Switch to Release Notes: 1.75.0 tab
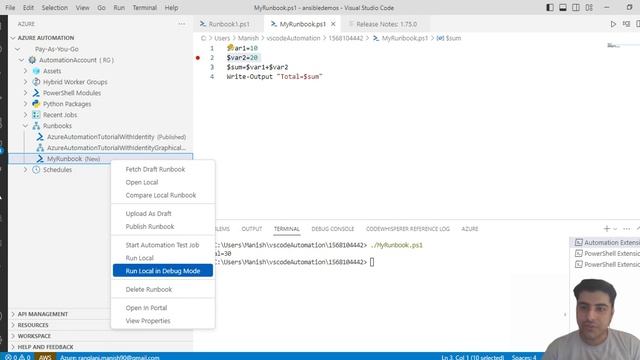Screen dimensions: 640x360 click(386, 24)
